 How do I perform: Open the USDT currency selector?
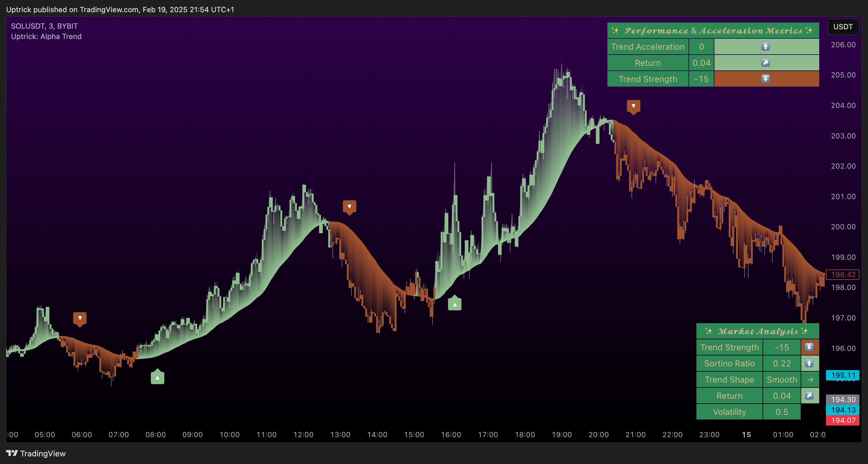click(843, 27)
